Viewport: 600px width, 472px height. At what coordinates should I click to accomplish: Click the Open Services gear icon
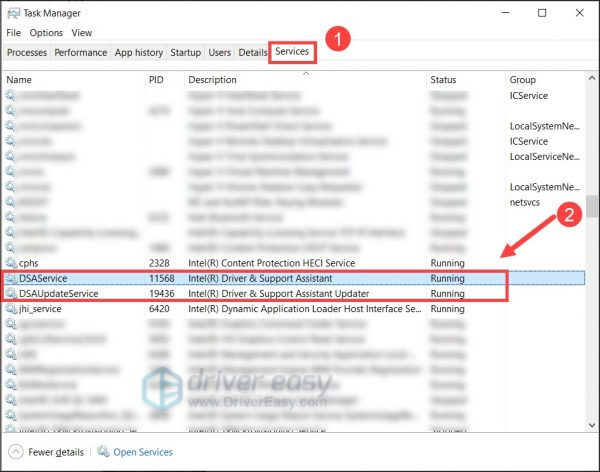102,452
